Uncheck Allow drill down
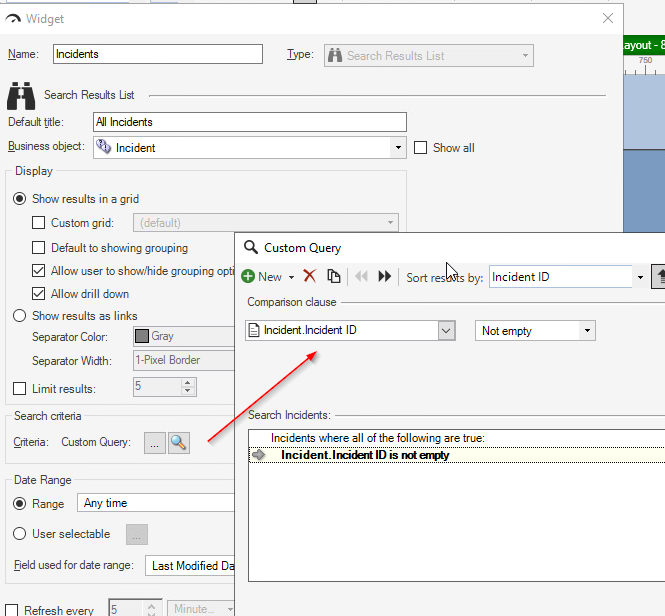The height and width of the screenshot is (616, 665). (39, 294)
